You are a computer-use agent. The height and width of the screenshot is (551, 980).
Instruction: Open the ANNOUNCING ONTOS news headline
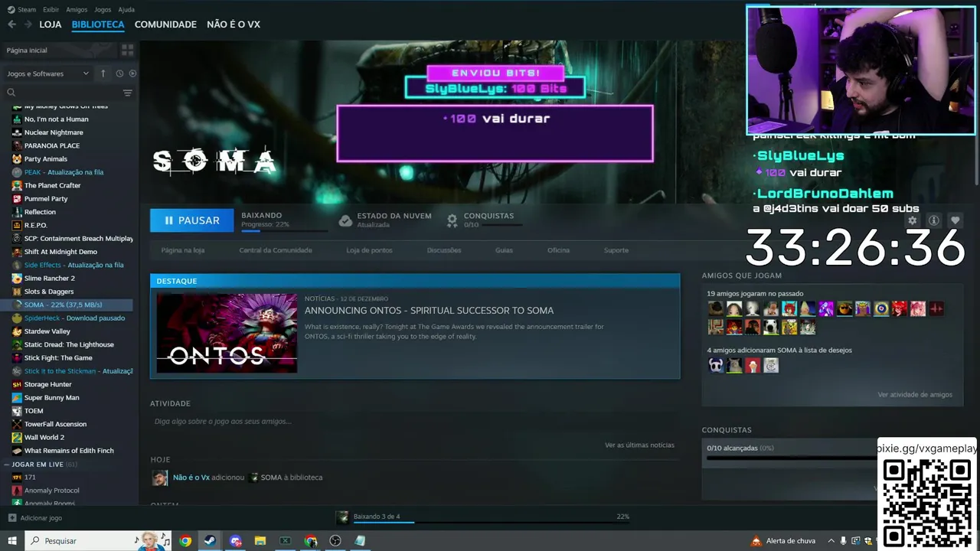tap(429, 311)
